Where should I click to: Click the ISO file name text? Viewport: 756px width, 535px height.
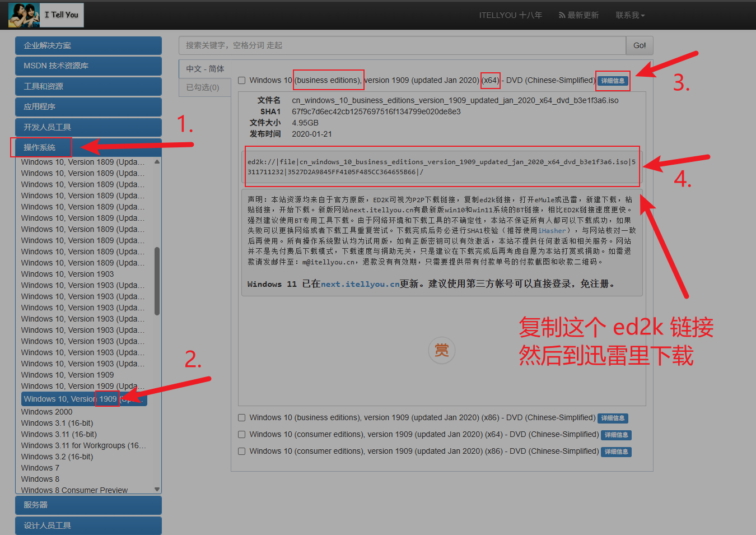(x=455, y=100)
